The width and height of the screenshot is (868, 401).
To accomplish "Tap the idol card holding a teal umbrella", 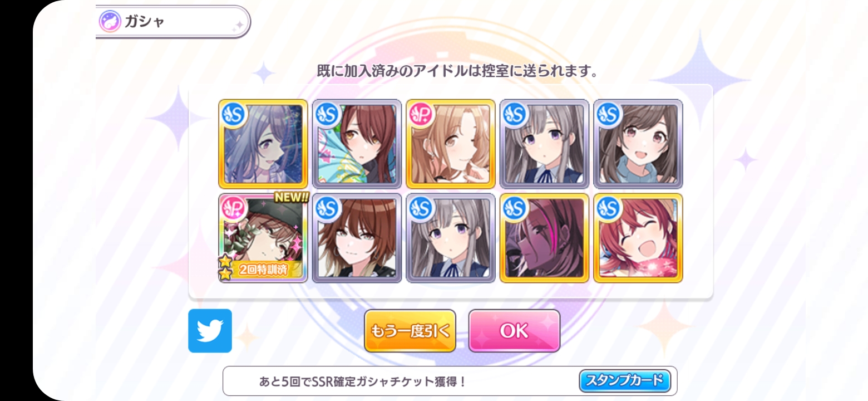I will pyautogui.click(x=357, y=144).
